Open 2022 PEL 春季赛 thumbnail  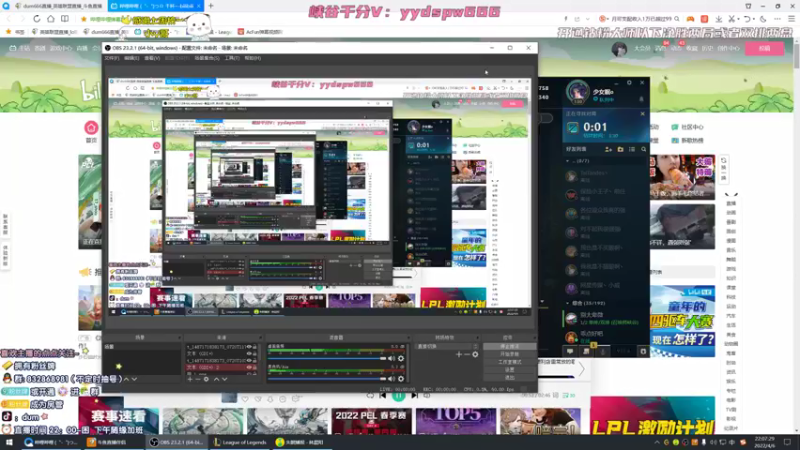(x=371, y=421)
